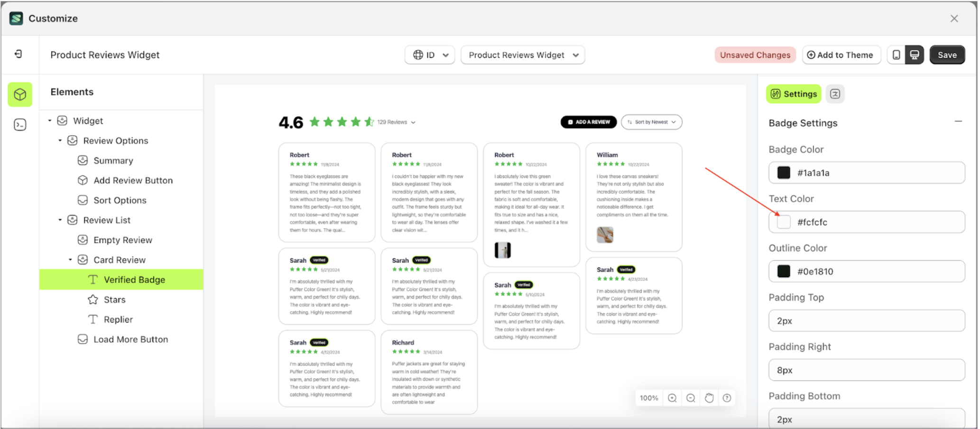Select the Verified Badge element
This screenshot has height=429, width=980.
134,280
